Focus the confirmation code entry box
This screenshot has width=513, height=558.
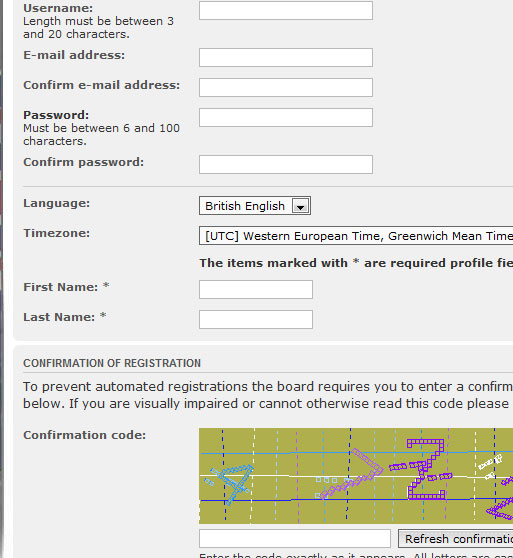[295, 539]
